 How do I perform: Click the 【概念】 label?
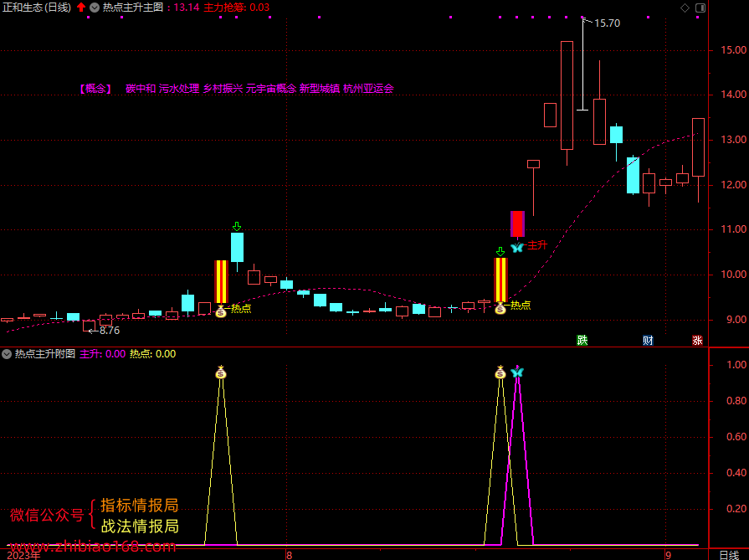(95, 89)
